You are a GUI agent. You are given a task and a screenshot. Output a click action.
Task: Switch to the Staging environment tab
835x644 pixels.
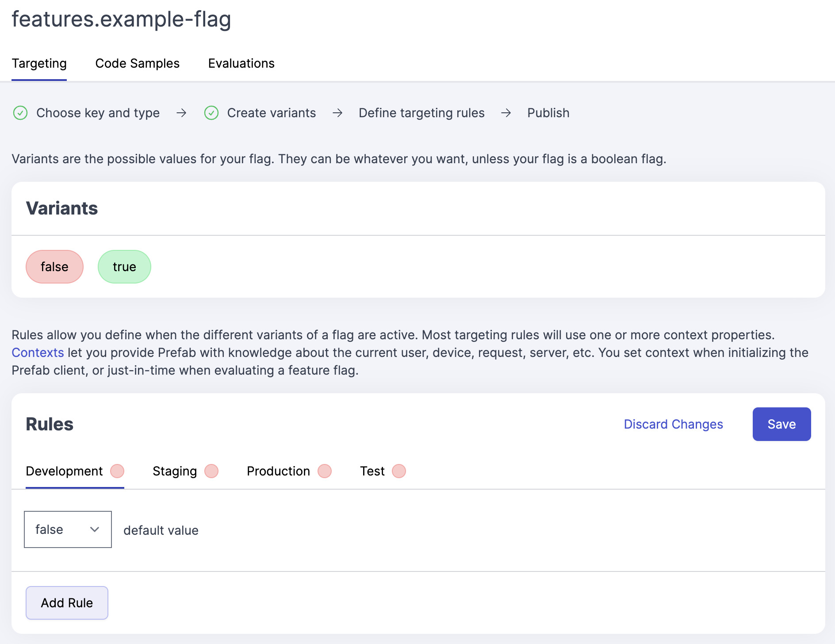175,471
